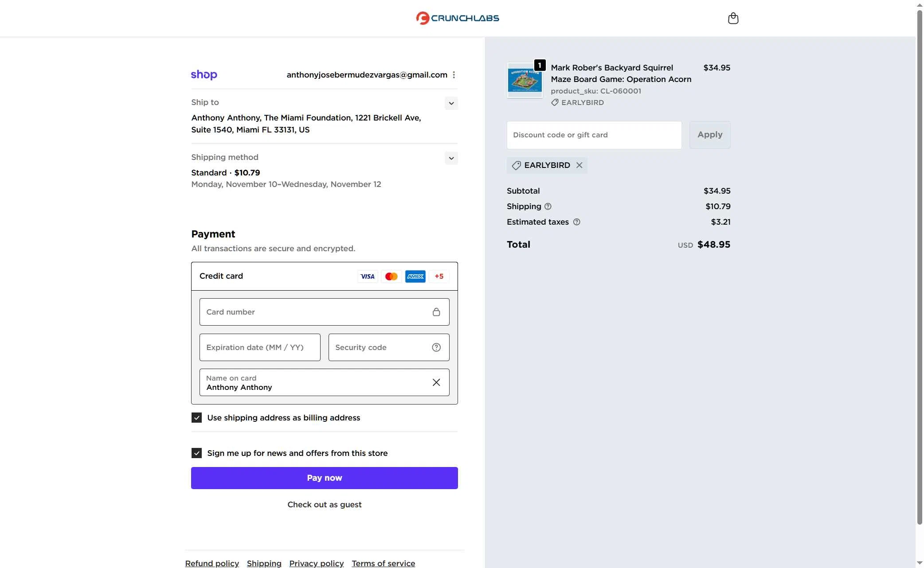Select the Mastercard payment icon
Screen dimensions: 924x568
click(391, 276)
